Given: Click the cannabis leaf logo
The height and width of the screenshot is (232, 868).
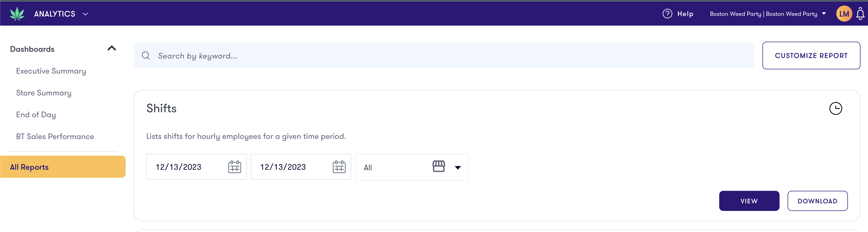Looking at the screenshot, I should point(18,14).
